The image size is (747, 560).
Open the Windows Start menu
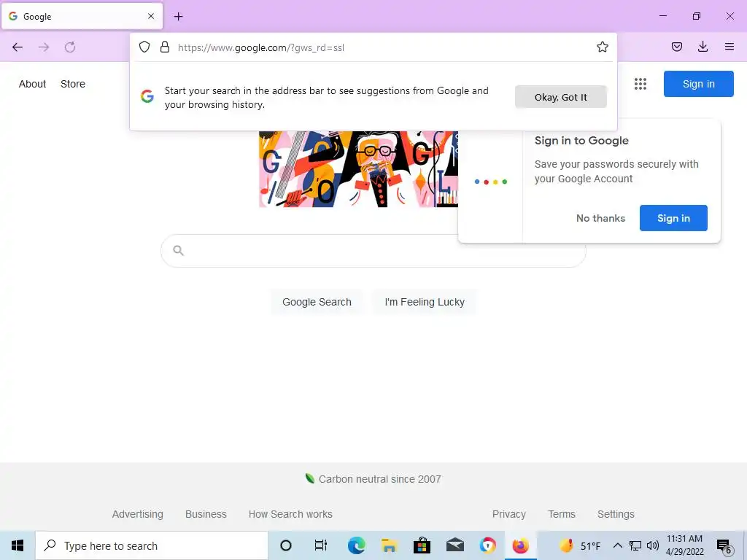click(18, 545)
